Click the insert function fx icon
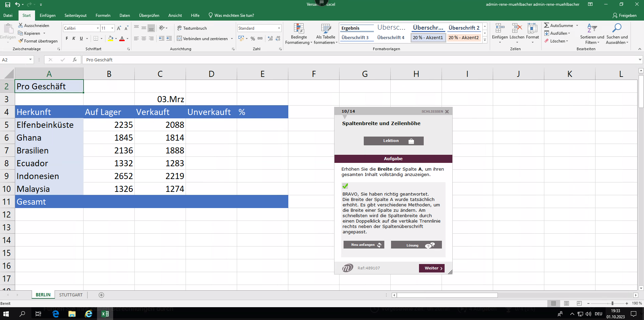 pyautogui.click(x=75, y=60)
